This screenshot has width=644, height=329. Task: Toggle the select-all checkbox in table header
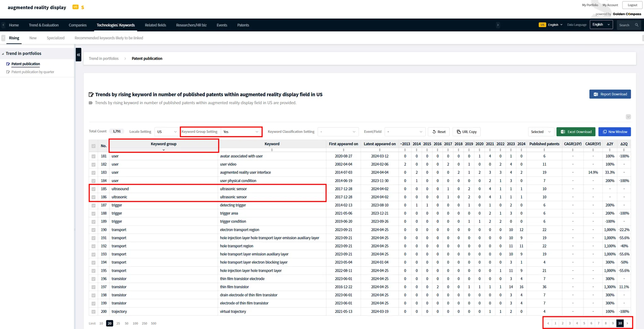(93, 146)
